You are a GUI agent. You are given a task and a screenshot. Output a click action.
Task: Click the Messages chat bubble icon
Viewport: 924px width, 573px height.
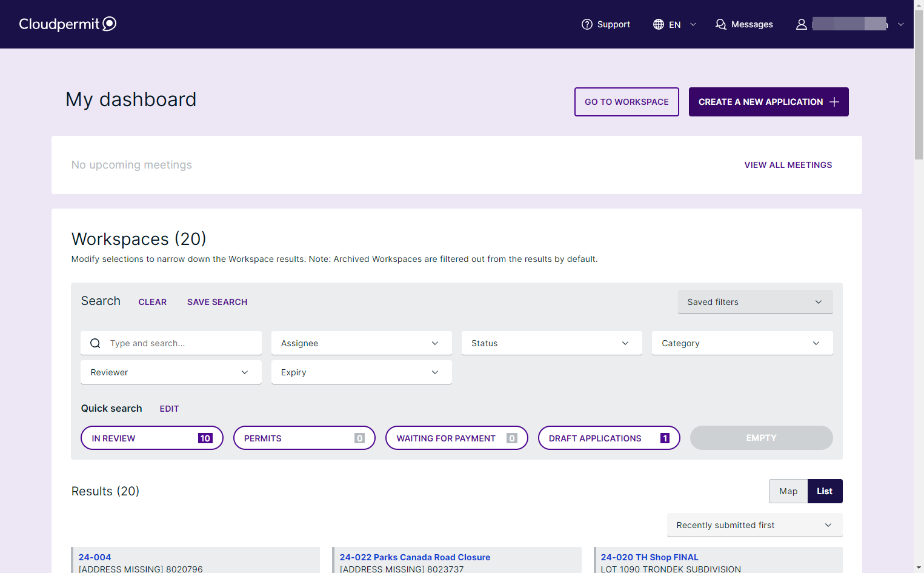click(720, 24)
